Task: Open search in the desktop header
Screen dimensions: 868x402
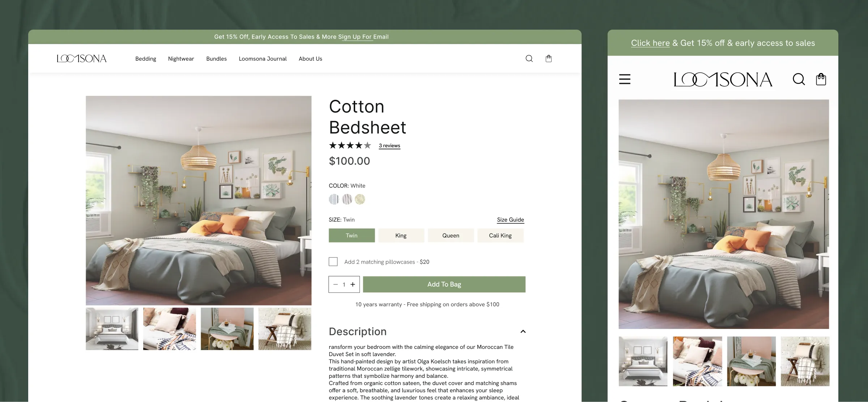Action: click(529, 59)
